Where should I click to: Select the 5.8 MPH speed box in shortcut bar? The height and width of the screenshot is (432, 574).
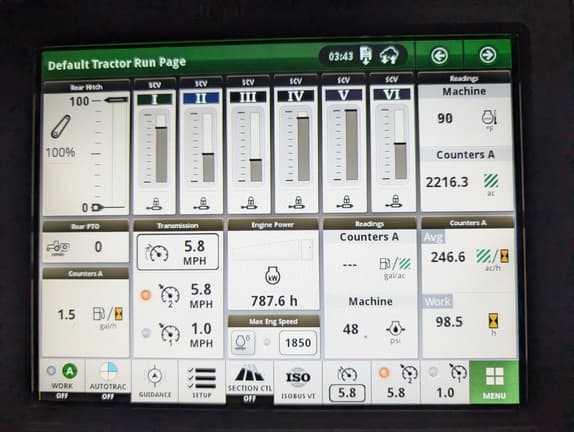347,393
